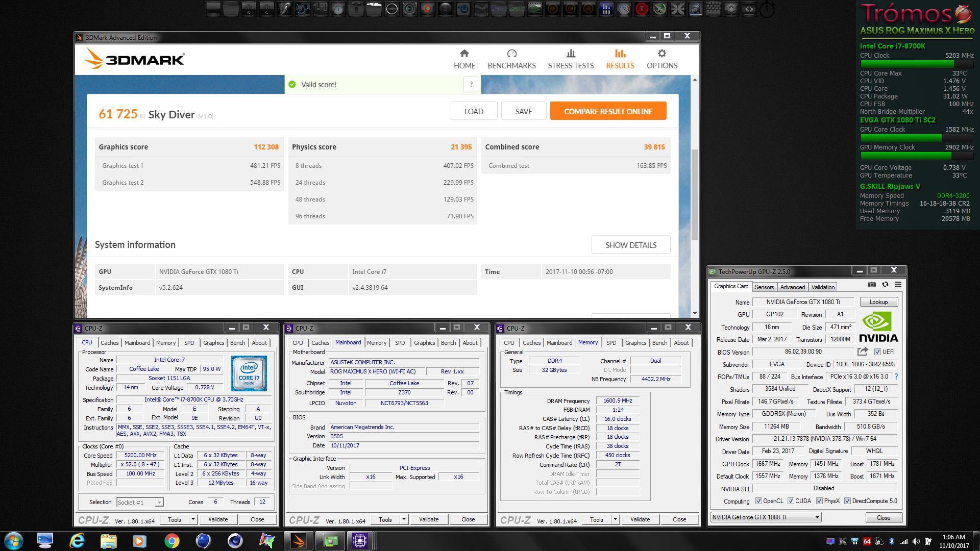Switch to CPU-Z purple taskbar button
Screen dimensions: 980x551
(x=360, y=540)
